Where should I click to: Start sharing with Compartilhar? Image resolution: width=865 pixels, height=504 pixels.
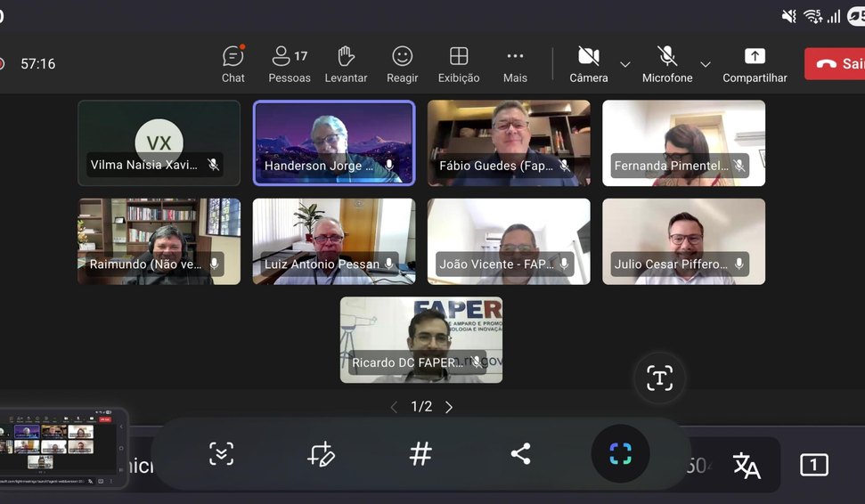(x=755, y=64)
